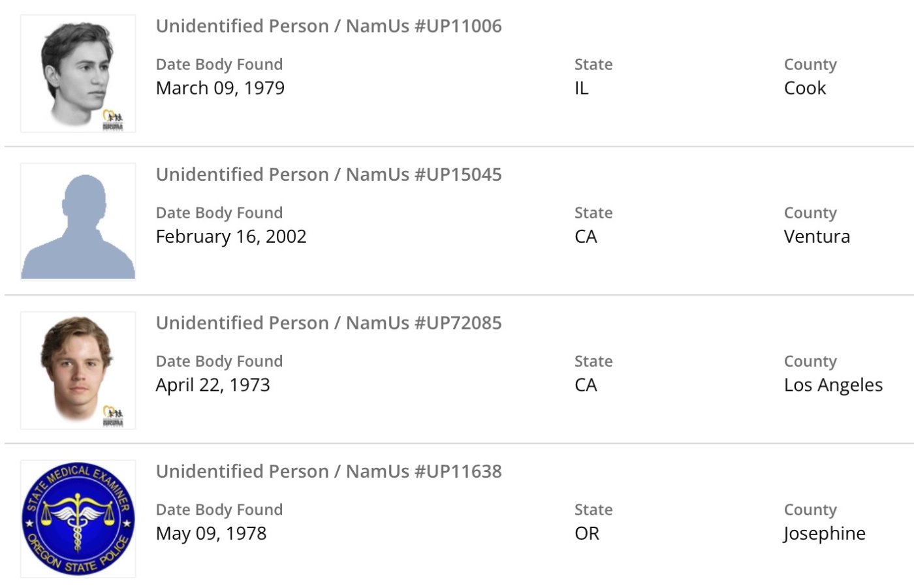
Task: Click the NCMEC logo on UP11006 sketch
Action: coord(113,121)
